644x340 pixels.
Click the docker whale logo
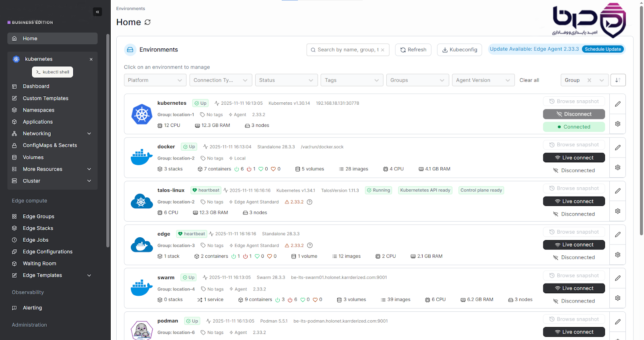pyautogui.click(x=142, y=157)
